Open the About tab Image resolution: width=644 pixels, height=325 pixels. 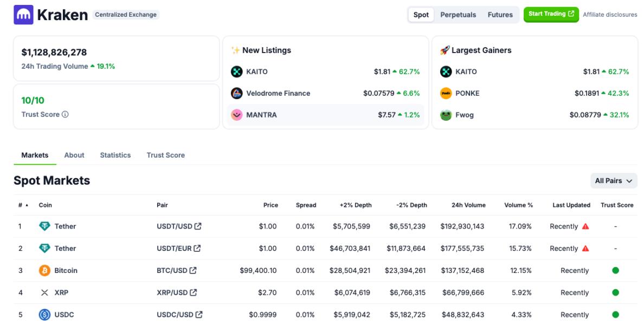(74, 155)
